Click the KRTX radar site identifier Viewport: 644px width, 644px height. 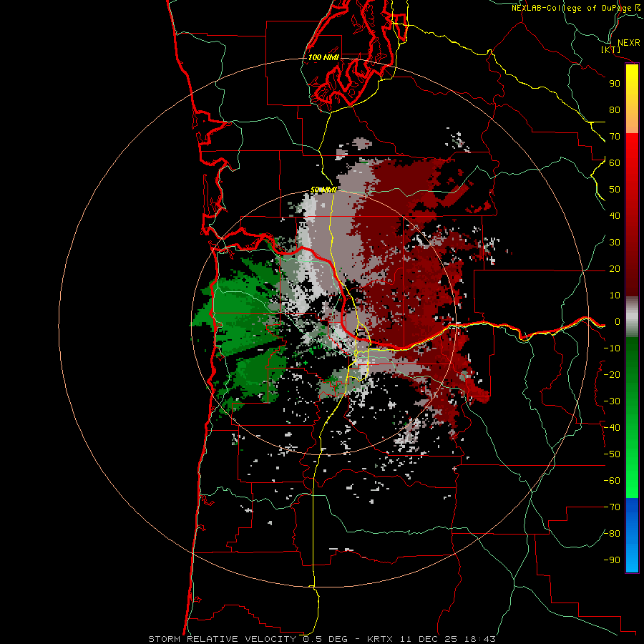[x=381, y=639]
